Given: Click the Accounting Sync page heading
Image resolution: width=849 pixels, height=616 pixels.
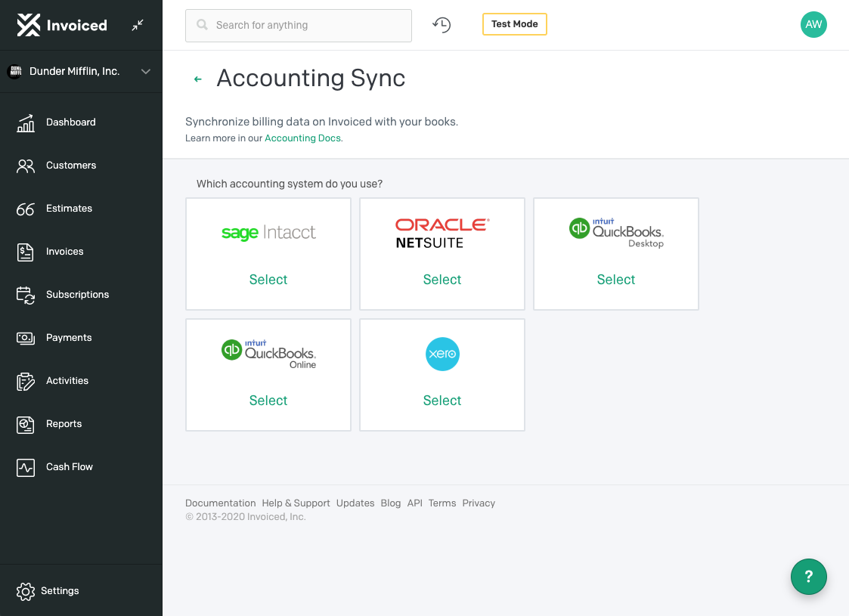Looking at the screenshot, I should tap(311, 78).
